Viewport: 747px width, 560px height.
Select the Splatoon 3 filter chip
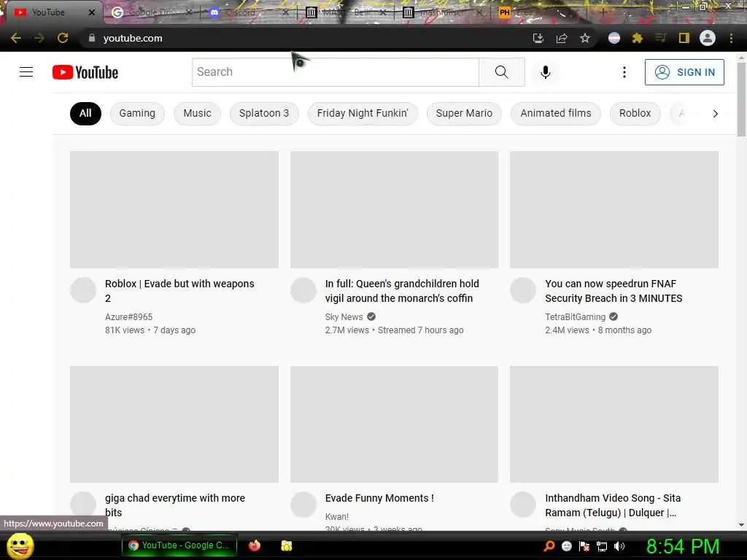point(264,113)
